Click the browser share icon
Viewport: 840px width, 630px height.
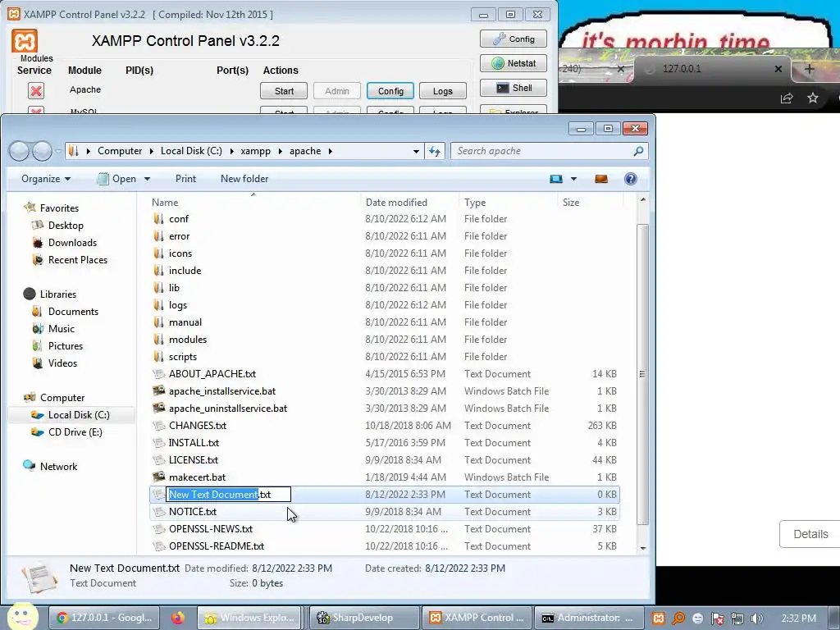pos(787,98)
